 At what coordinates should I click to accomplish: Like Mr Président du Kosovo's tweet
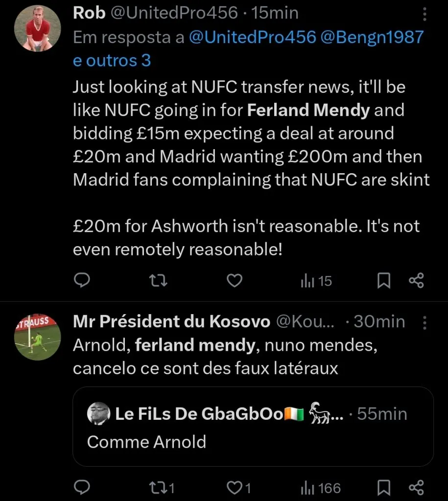tap(240, 487)
